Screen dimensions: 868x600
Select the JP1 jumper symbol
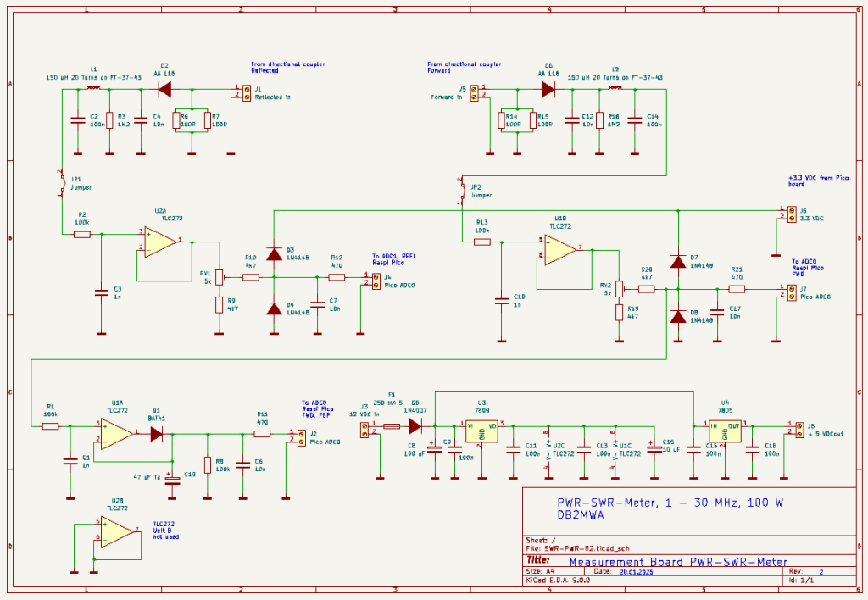pyautogui.click(x=61, y=184)
